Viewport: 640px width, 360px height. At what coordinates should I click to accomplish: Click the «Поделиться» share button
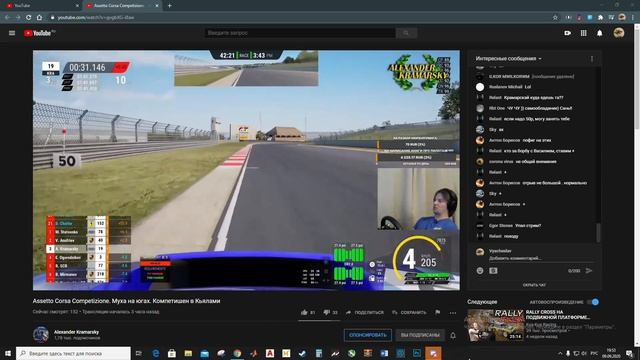click(365, 312)
